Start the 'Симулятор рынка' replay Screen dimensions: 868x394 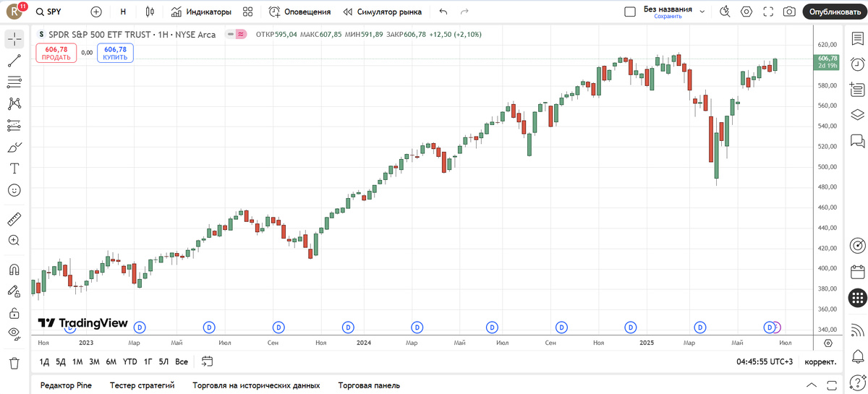click(x=383, y=12)
